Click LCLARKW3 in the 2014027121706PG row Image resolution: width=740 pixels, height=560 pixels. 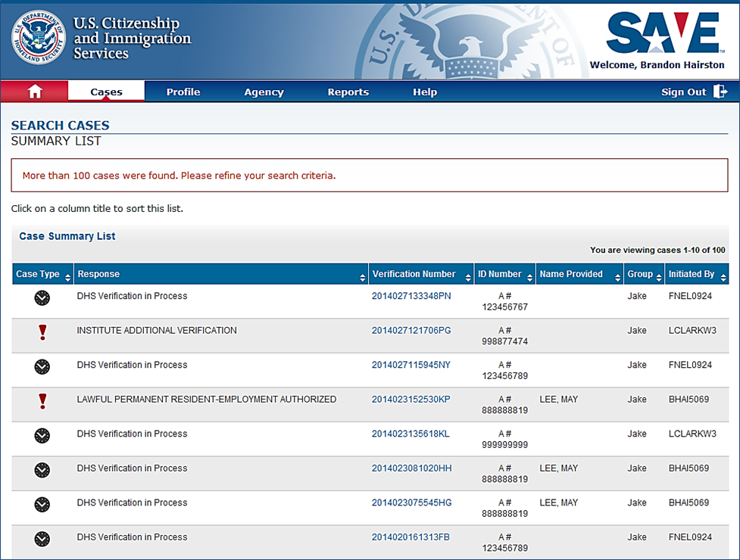[x=692, y=331]
